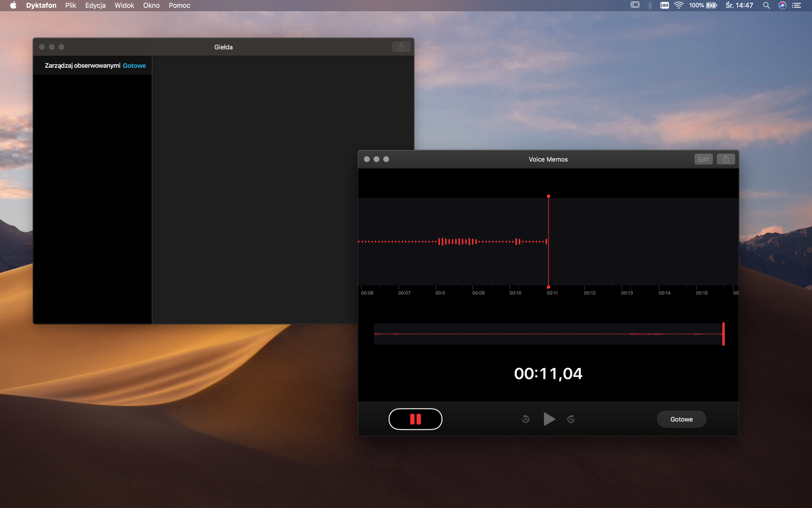This screenshot has height=508, width=812.
Task: Click Gotowe link next to Zarządzaj obserwowanymi
Action: coord(134,66)
